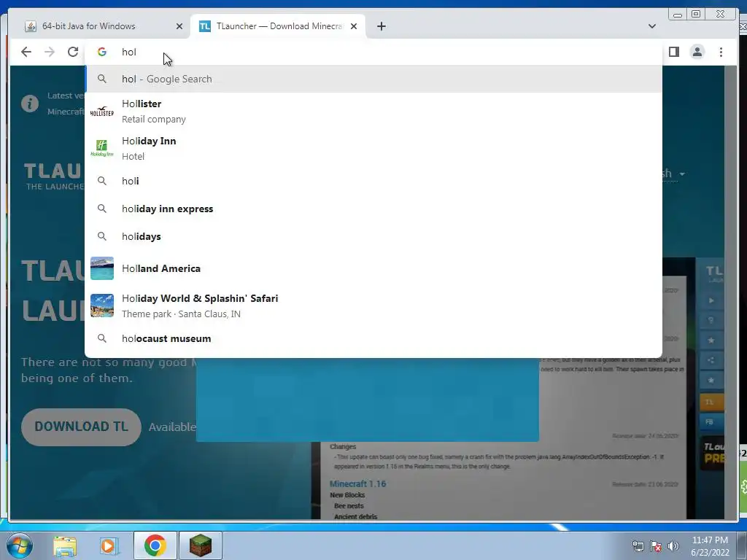Go back using the browser back arrow
The height and width of the screenshot is (560, 747).
click(26, 52)
